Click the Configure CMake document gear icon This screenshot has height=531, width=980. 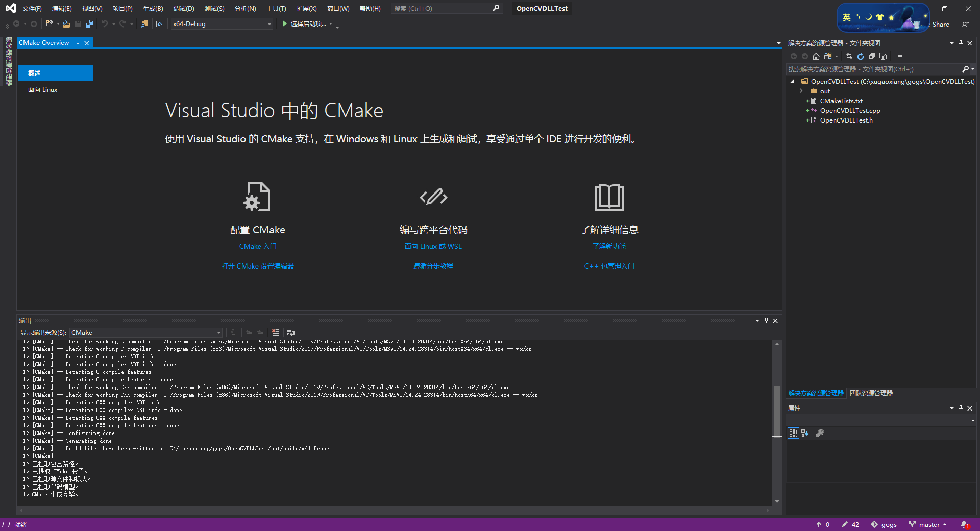(x=257, y=197)
